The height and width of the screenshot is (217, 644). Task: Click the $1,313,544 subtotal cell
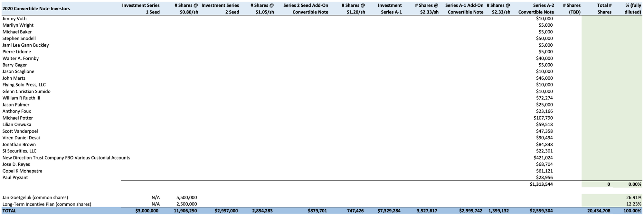point(542,185)
